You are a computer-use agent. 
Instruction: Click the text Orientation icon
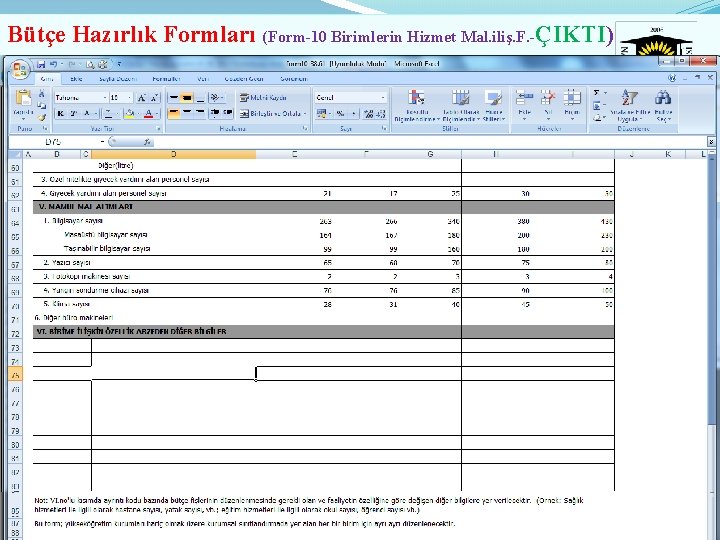(x=216, y=97)
